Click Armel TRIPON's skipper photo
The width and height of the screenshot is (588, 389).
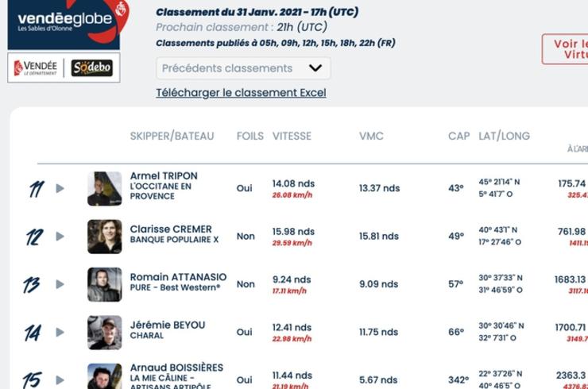tap(105, 188)
